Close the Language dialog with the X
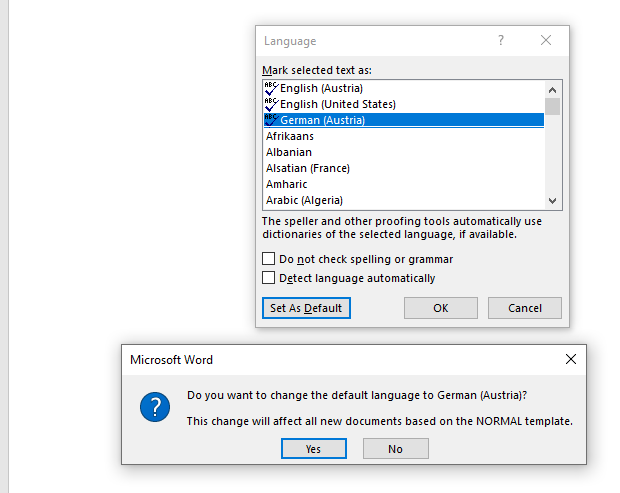This screenshot has width=620, height=493. coord(546,40)
